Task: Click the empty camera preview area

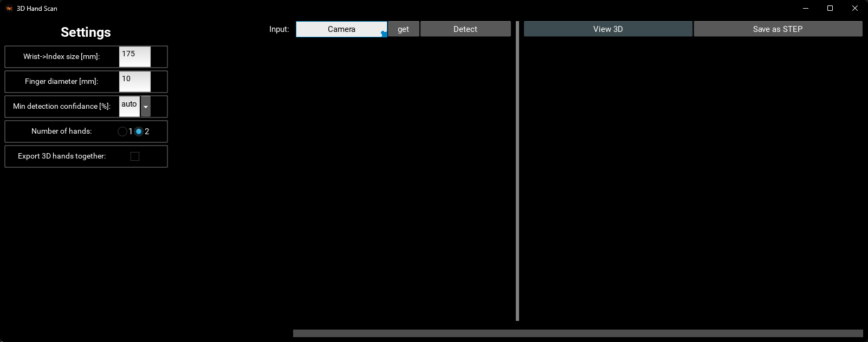Action: click(403, 179)
